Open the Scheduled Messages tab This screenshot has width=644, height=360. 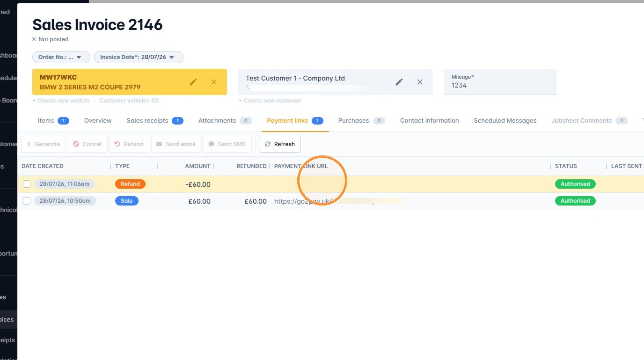[505, 120]
